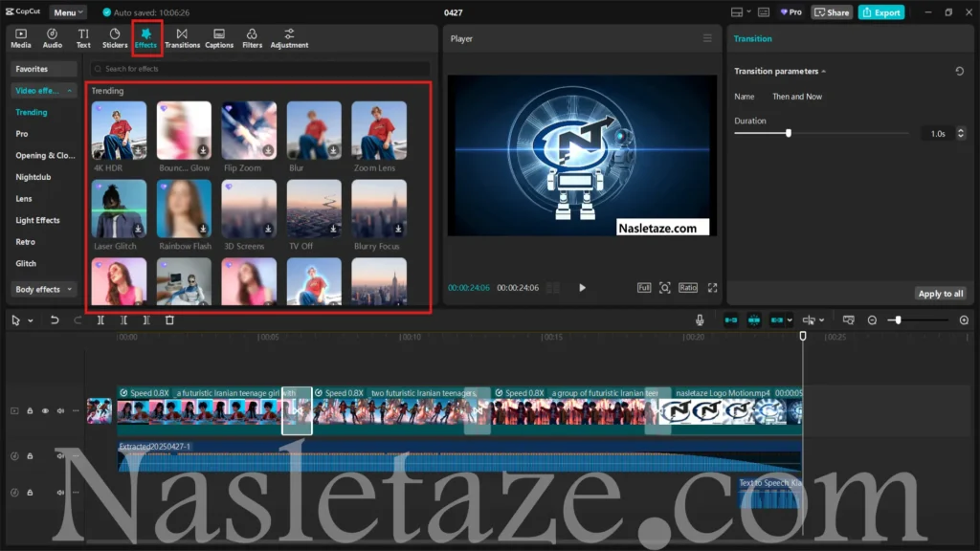Open the CapCut Menu dropdown
The height and width of the screenshot is (551, 980).
coord(68,12)
